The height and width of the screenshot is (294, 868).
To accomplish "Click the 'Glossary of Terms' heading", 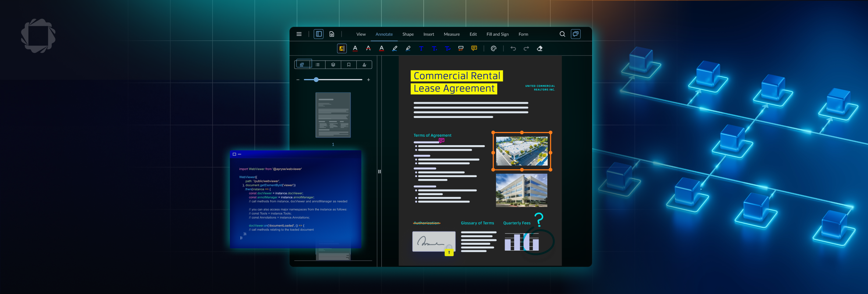I will [x=477, y=223].
